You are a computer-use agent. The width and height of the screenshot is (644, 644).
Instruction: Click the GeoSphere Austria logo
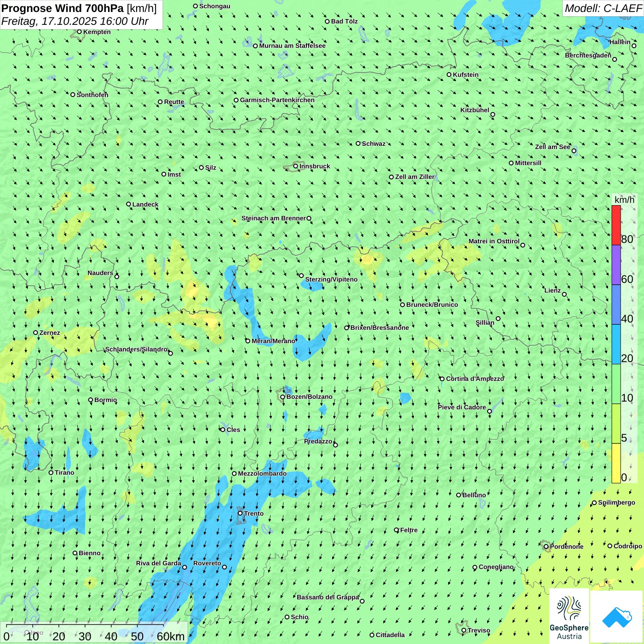pyautogui.click(x=569, y=616)
